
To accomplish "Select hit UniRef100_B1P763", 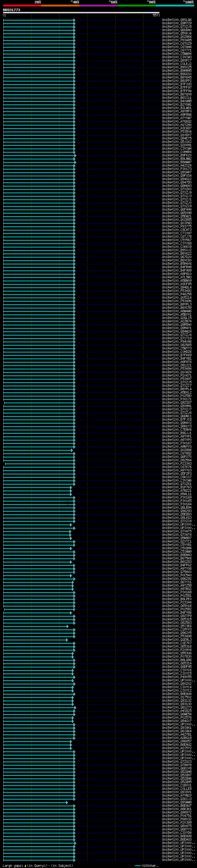I will [177, 487].
